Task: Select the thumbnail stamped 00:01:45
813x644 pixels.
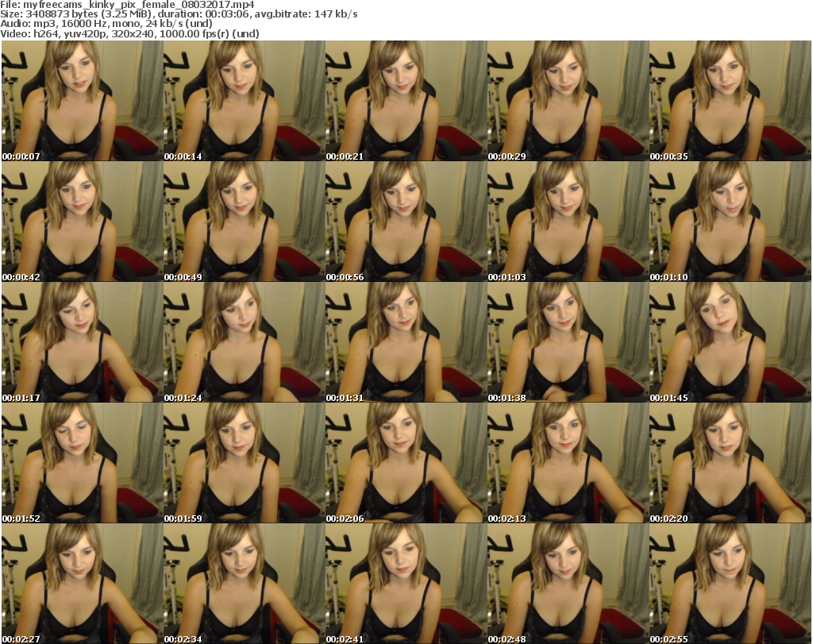Action: pyautogui.click(x=730, y=342)
